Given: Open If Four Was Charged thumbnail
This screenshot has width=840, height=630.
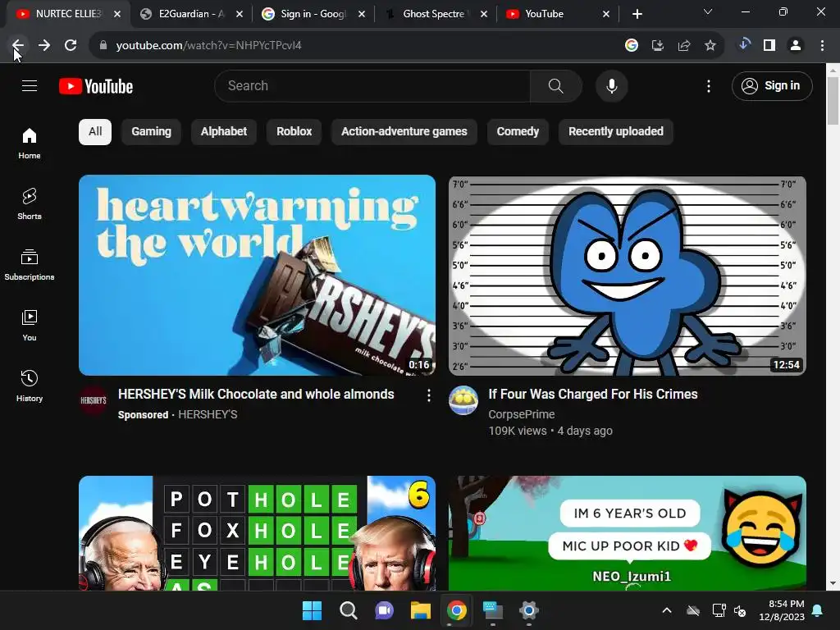Looking at the screenshot, I should pyautogui.click(x=628, y=275).
